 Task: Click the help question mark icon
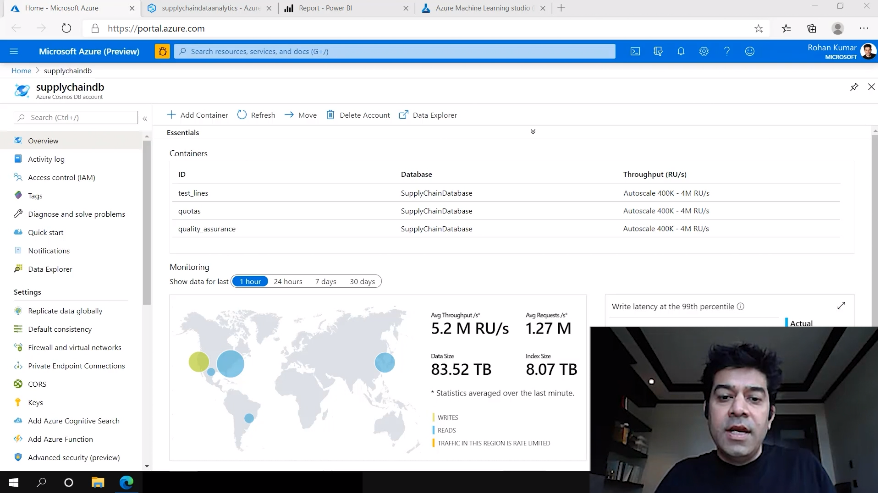727,51
